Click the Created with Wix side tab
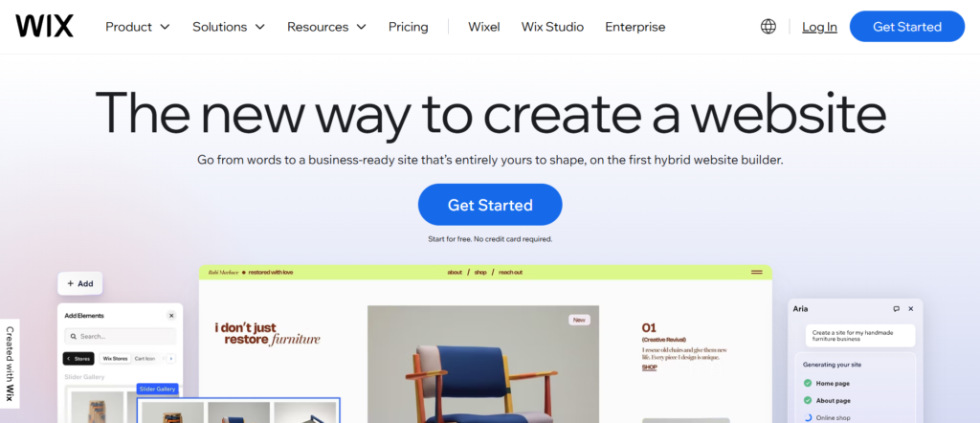The image size is (980, 423). [10, 364]
